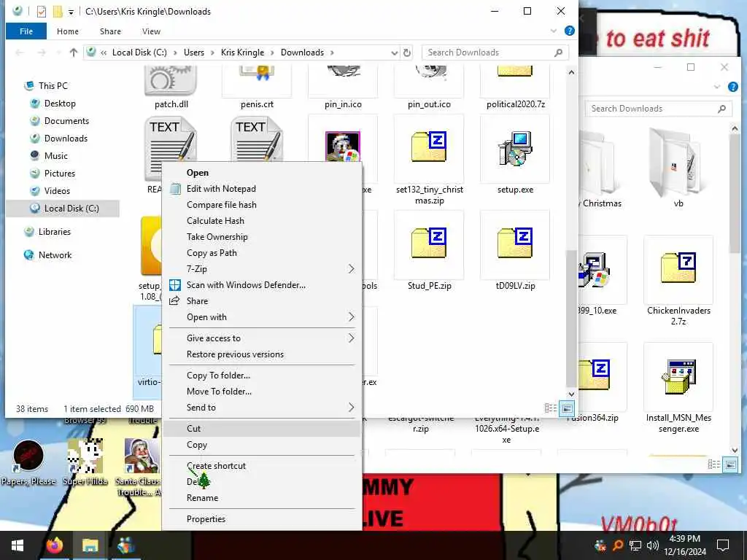Image resolution: width=747 pixels, height=560 pixels.
Task: Open the File ribbon tab
Action: (26, 31)
